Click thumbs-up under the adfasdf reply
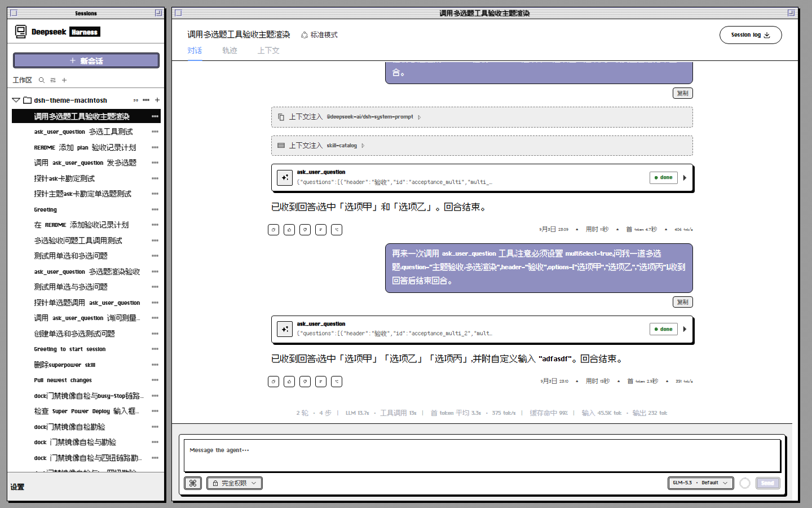812x508 pixels. point(289,382)
